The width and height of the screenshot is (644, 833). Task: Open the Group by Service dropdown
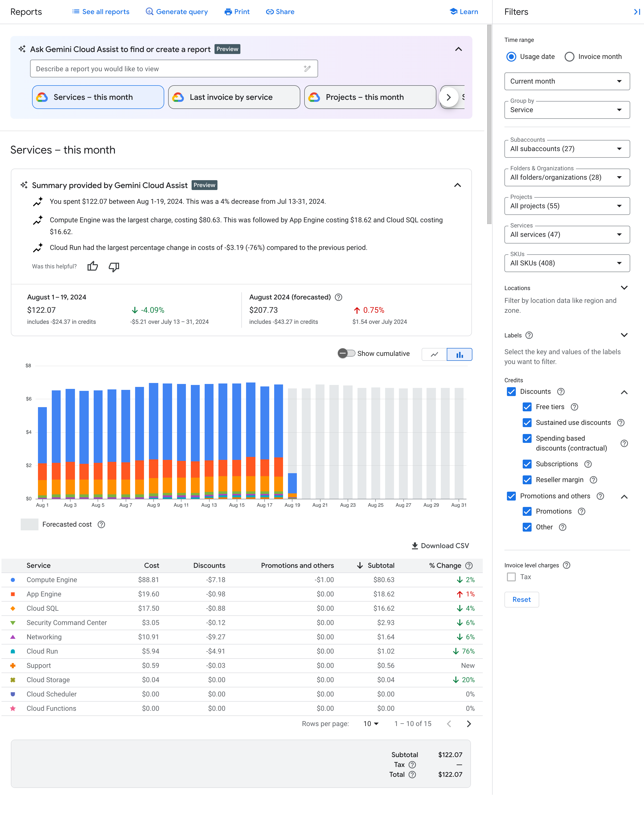(x=567, y=109)
